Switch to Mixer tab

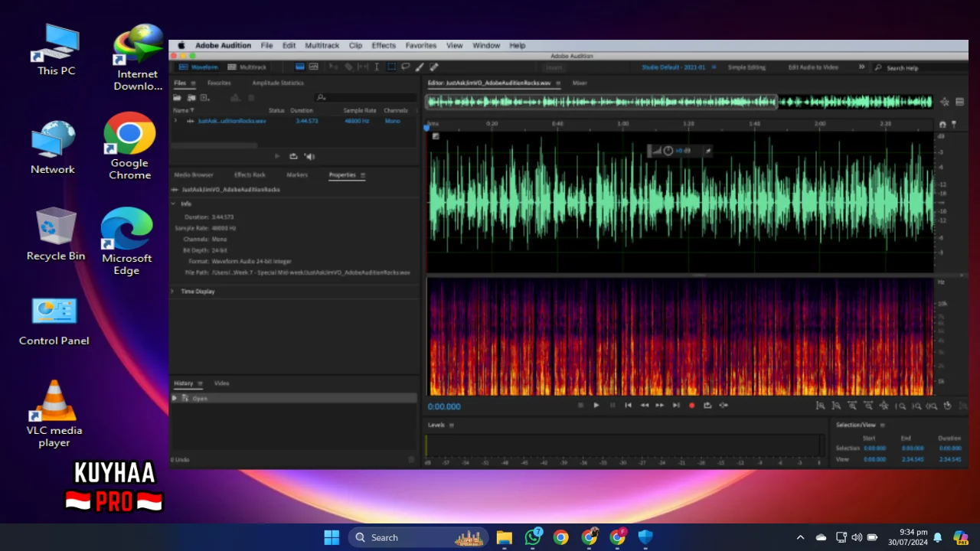coord(580,83)
